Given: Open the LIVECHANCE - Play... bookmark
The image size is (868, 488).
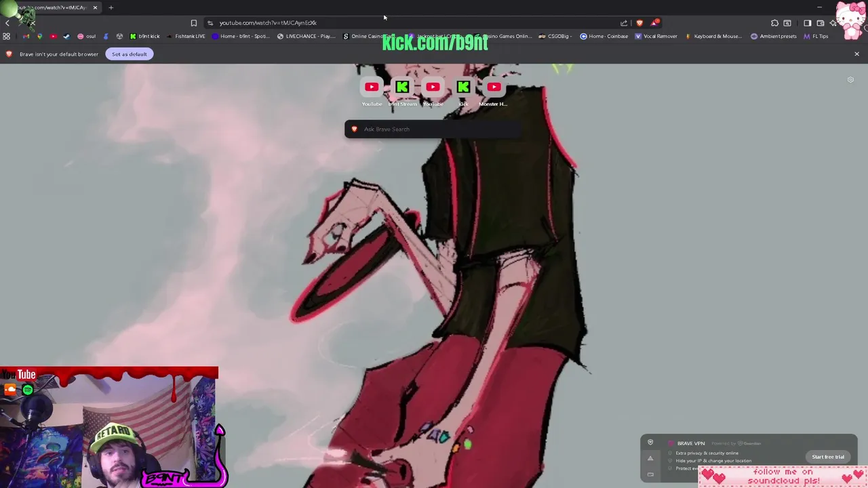Looking at the screenshot, I should (307, 37).
